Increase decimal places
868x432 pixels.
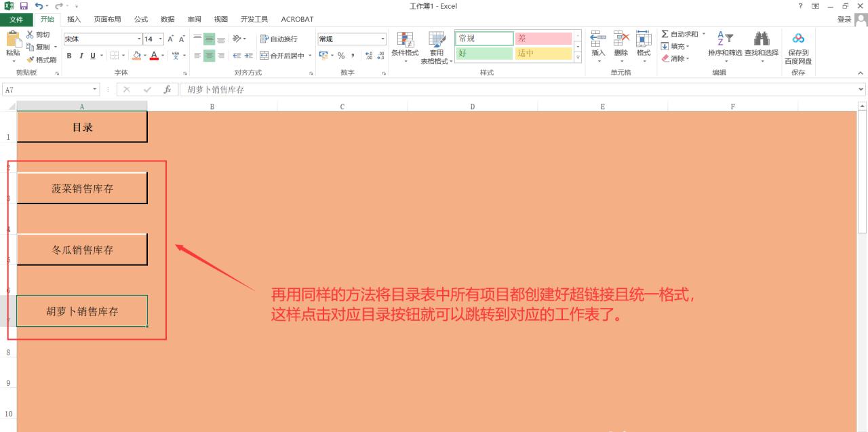[x=369, y=56]
